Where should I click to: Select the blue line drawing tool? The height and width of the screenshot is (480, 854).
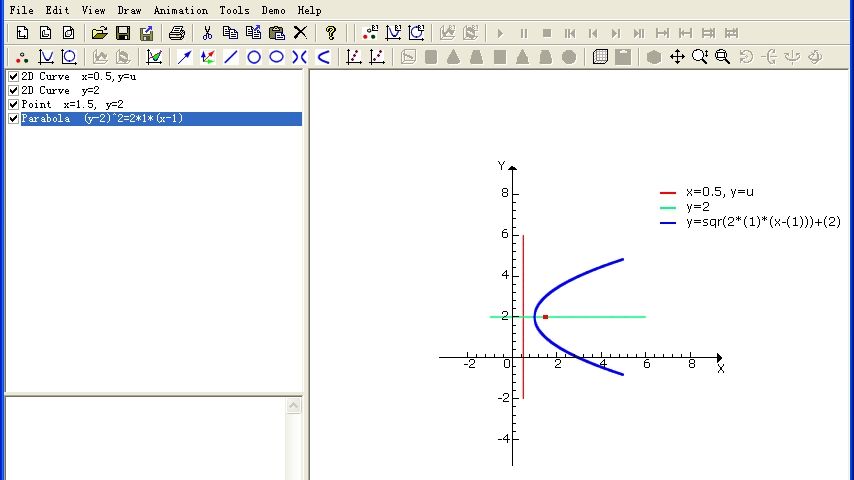230,57
